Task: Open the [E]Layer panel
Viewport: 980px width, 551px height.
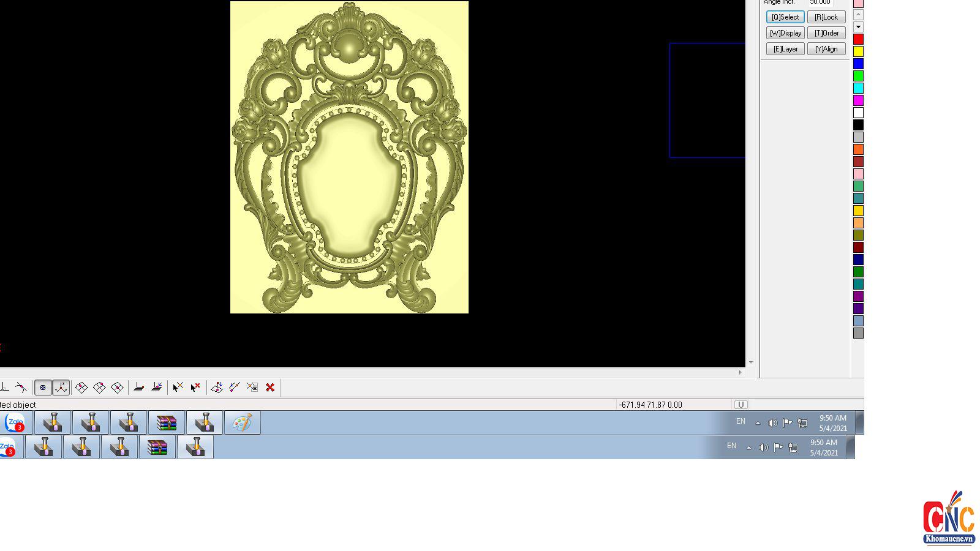Action: pyautogui.click(x=785, y=49)
